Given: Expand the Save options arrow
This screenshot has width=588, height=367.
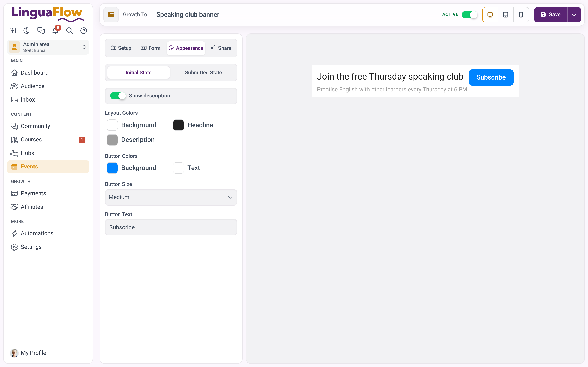Looking at the screenshot, I should tap(574, 14).
